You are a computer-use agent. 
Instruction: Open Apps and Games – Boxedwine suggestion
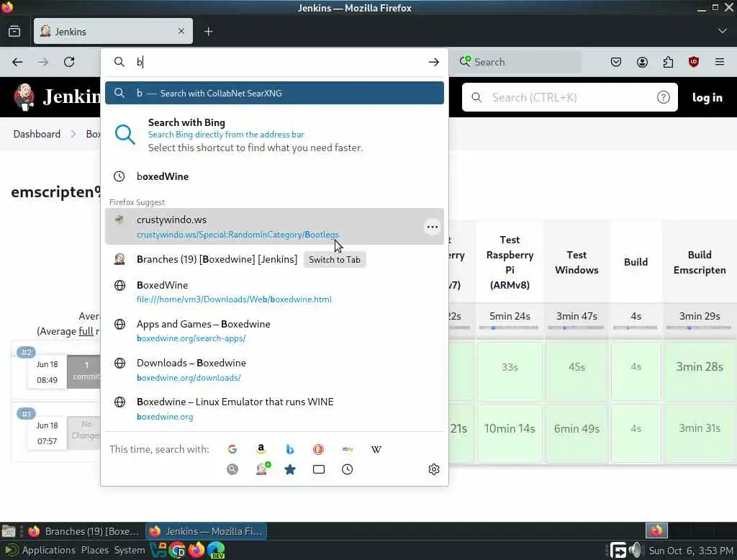pyautogui.click(x=274, y=331)
